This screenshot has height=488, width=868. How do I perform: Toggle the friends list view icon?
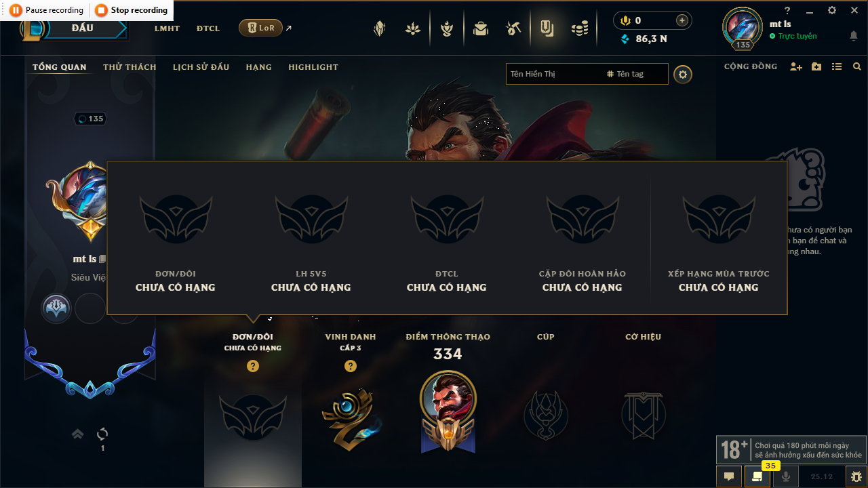point(837,66)
